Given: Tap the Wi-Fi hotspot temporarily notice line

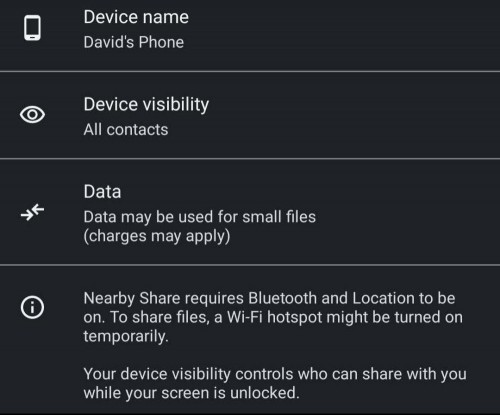Looking at the screenshot, I should (273, 317).
